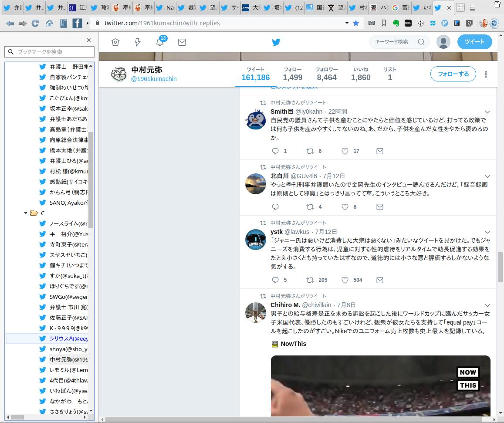Screen dimensions: 504x423
Task: Open direct messages envelope in Twitter header
Action: 182,42
